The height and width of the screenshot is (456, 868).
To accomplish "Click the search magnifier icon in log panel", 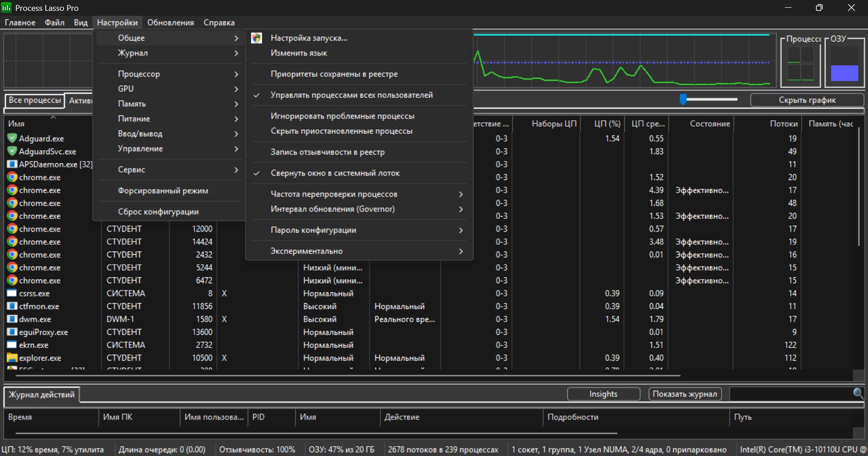I will (858, 394).
